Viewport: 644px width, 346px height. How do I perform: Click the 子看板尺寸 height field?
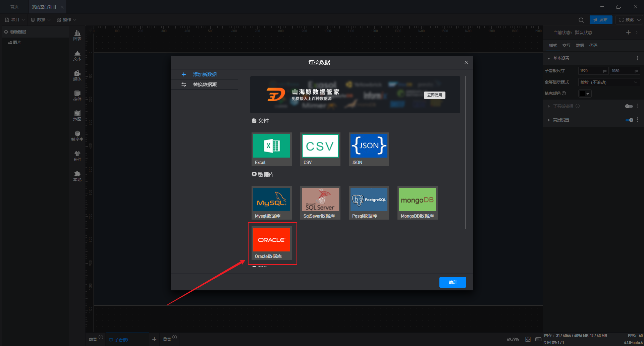[625, 71]
